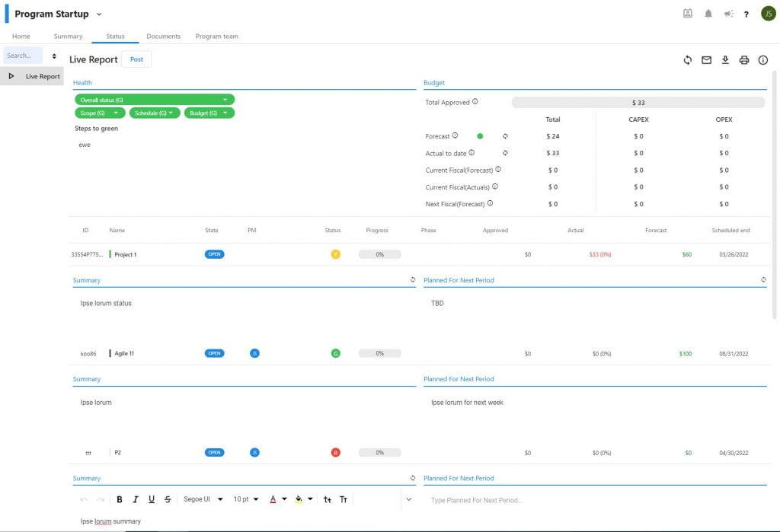The image size is (780, 532).
Task: Underline text in the editor
Action: [152, 499]
